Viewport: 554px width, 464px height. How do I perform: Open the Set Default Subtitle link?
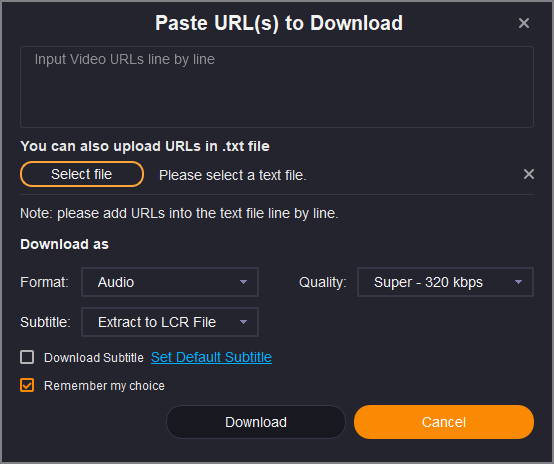pos(211,357)
